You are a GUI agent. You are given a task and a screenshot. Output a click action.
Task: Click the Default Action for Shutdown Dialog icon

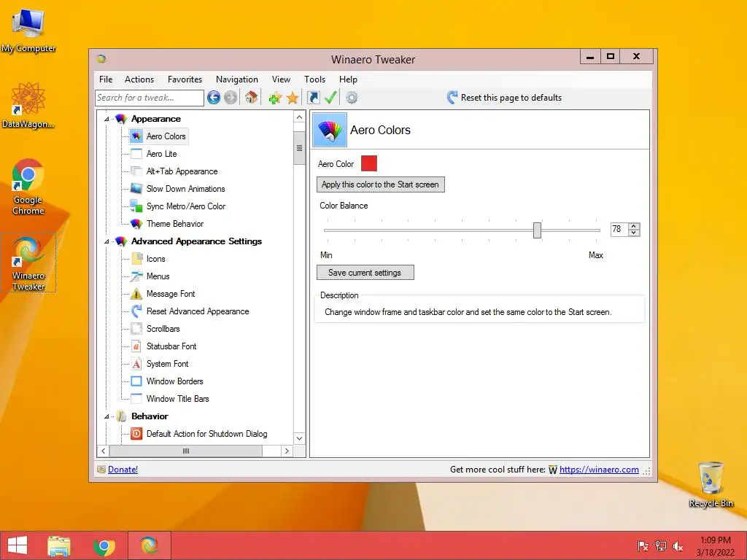pyautogui.click(x=136, y=434)
